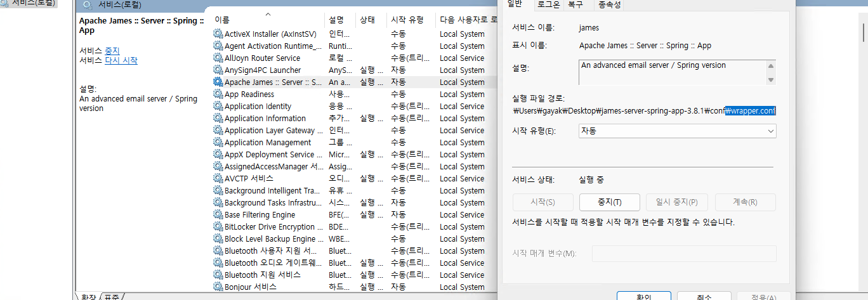Click the AssignedAccessManager service gear icon
Screen dimensions: 868x300
[x=218, y=167]
